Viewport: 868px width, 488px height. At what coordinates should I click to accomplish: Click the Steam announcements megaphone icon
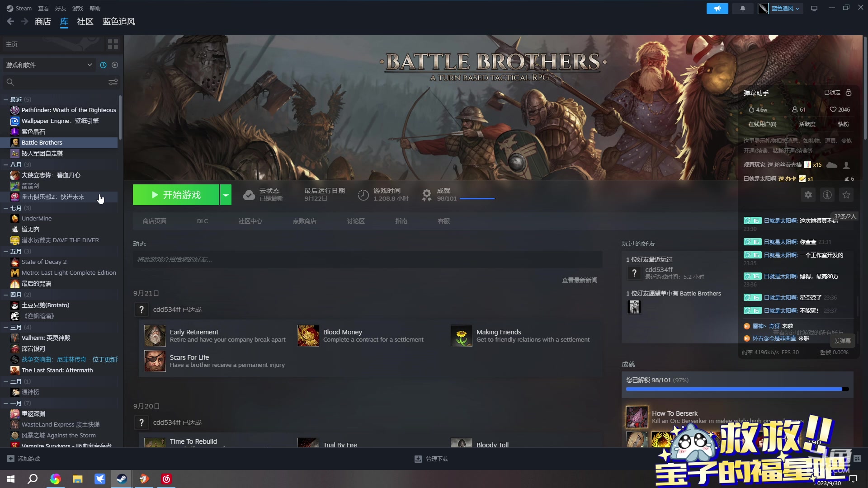point(717,9)
